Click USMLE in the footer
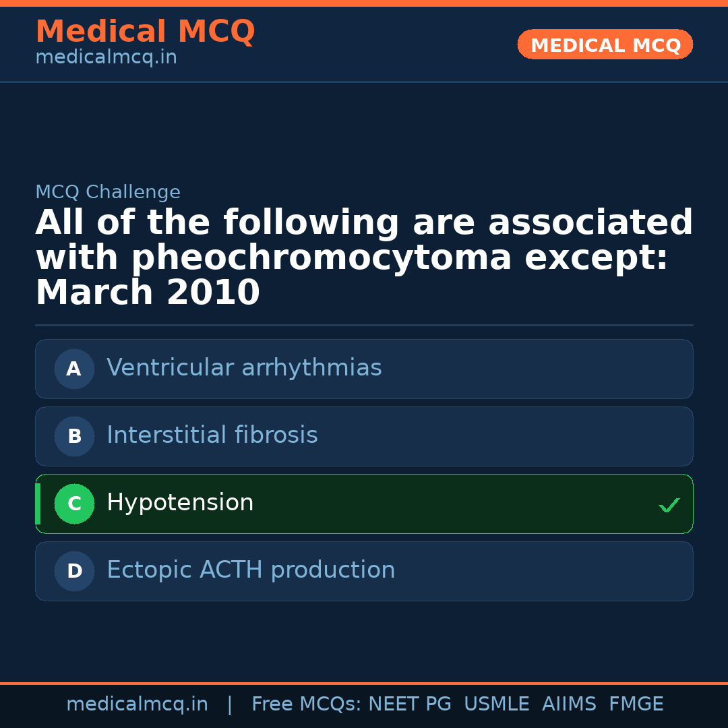Viewport: 728px width, 728px height. (496, 704)
